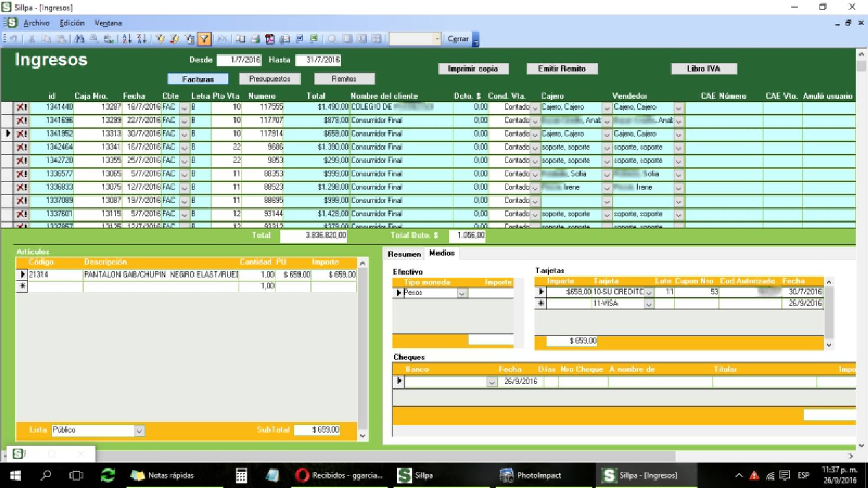
Task: Switch to Presupuestos view button
Action: [x=270, y=79]
